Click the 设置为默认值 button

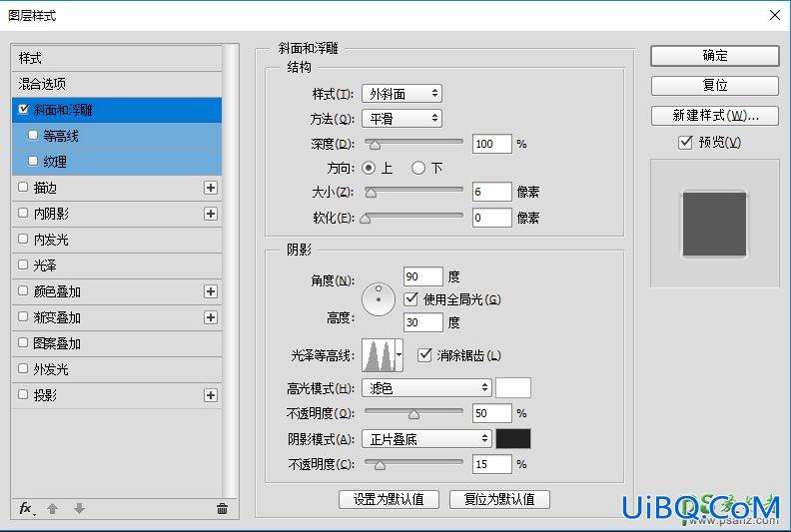coord(389,499)
